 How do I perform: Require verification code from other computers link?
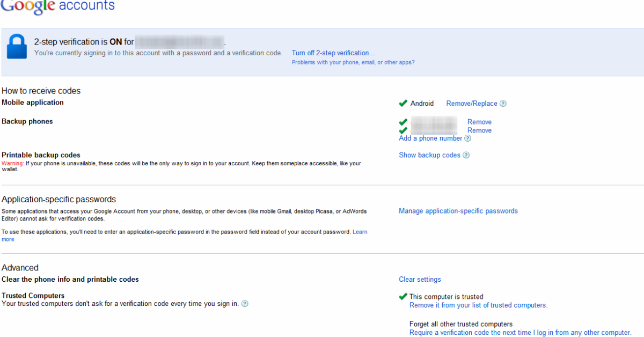[520, 333]
